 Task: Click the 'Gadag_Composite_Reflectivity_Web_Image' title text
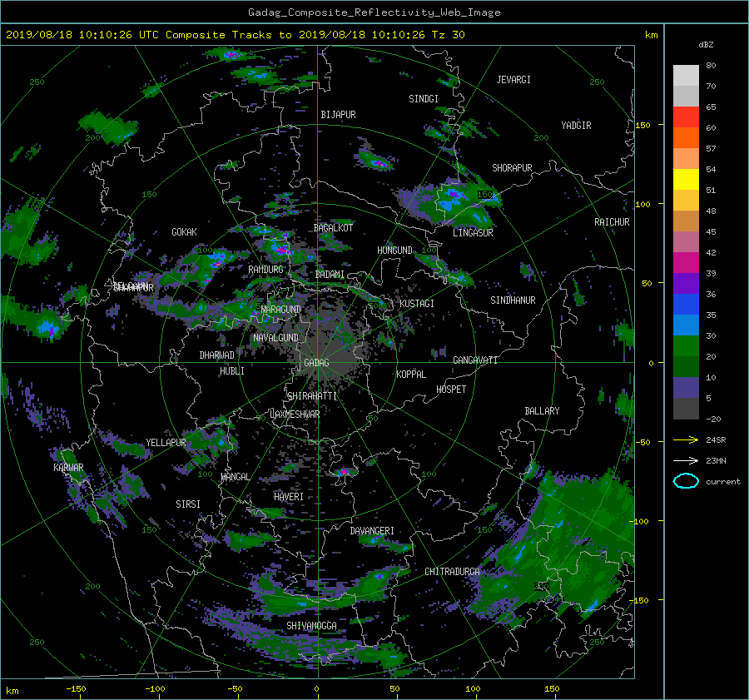coord(374,12)
